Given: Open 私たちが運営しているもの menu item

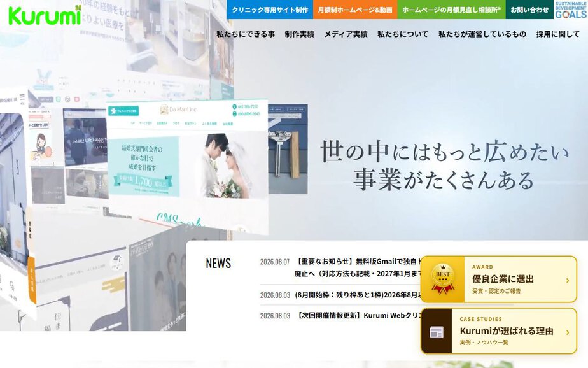Looking at the screenshot, I should click(x=482, y=34).
